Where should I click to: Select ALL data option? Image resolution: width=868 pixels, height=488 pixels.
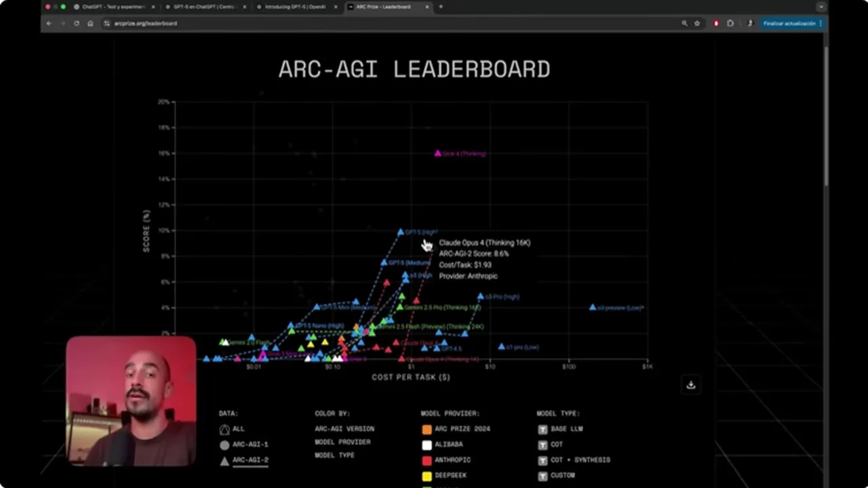[x=233, y=429]
